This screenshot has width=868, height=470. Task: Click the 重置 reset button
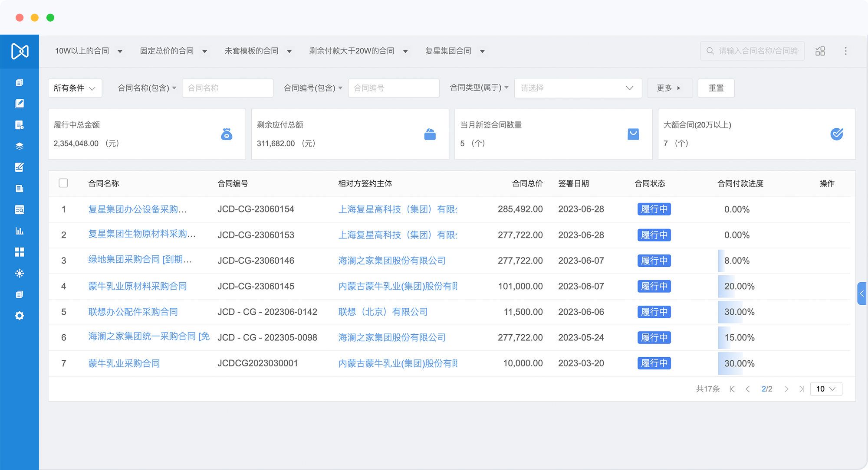click(x=716, y=88)
